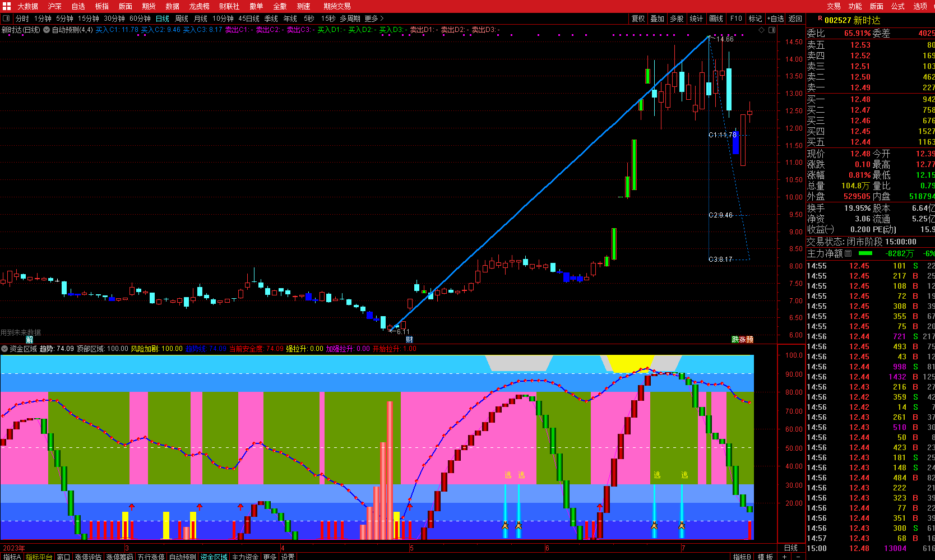Open the 交易 menu
Screen dimensions: 935x560
pos(834,6)
